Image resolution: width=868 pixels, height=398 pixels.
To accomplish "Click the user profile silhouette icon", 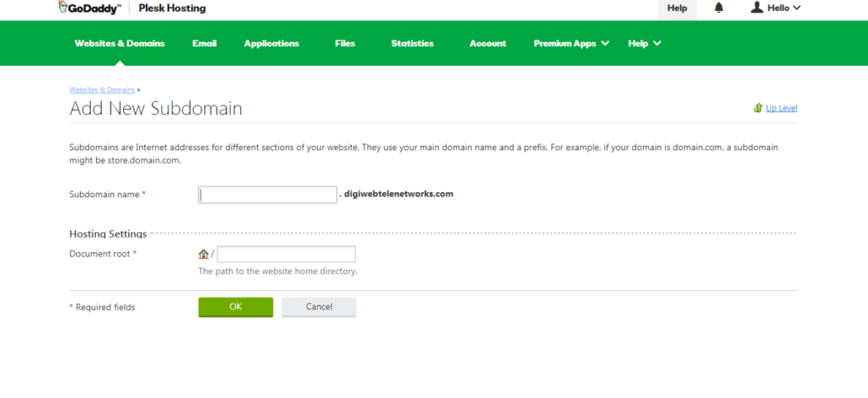I will click(757, 8).
